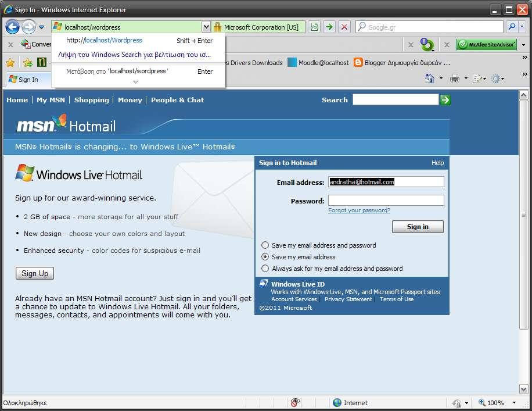The image size is (532, 411).
Task: Expand the favorites bar overflow chevron
Action: click(524, 58)
